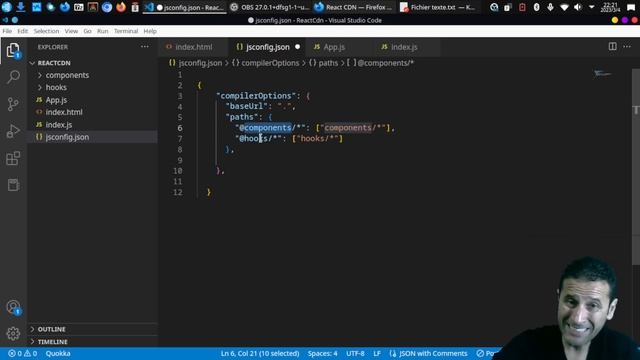Click the microphone tray icon
The height and width of the screenshot is (360, 640).
coord(550,7)
